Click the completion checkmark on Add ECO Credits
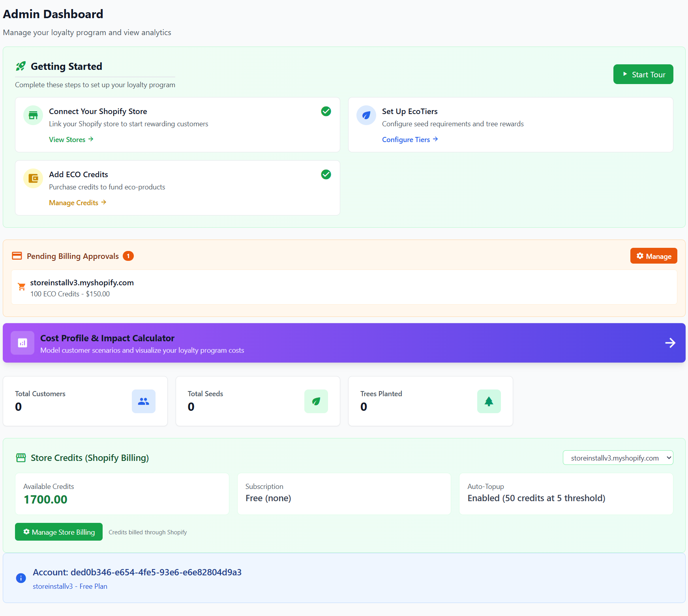This screenshot has height=616, width=688. click(x=326, y=174)
